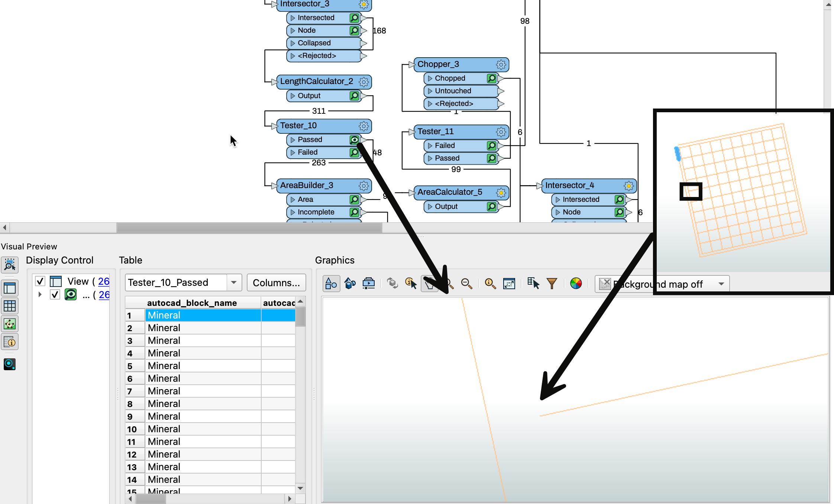This screenshot has width=834, height=504.
Task: Expand the dataset layer tree arrow
Action: click(40, 294)
